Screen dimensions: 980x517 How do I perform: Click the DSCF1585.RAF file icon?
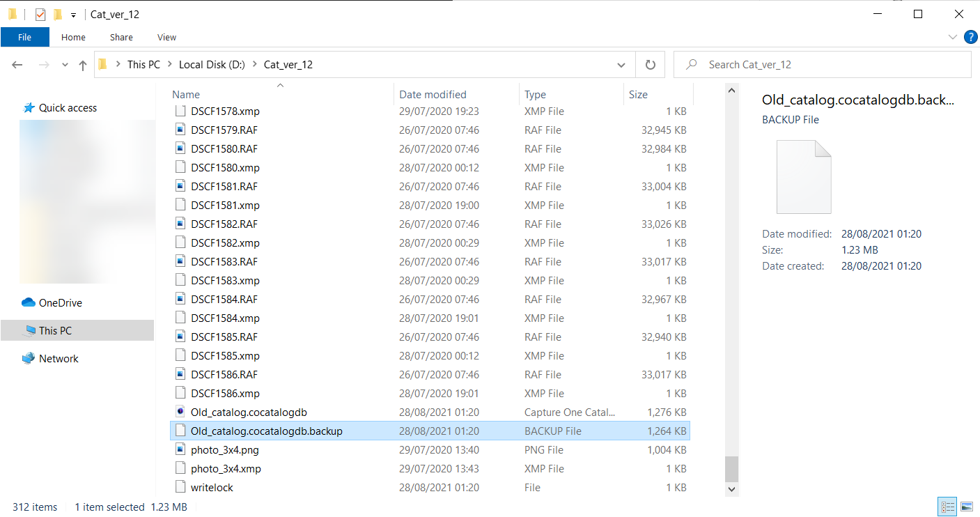click(180, 337)
